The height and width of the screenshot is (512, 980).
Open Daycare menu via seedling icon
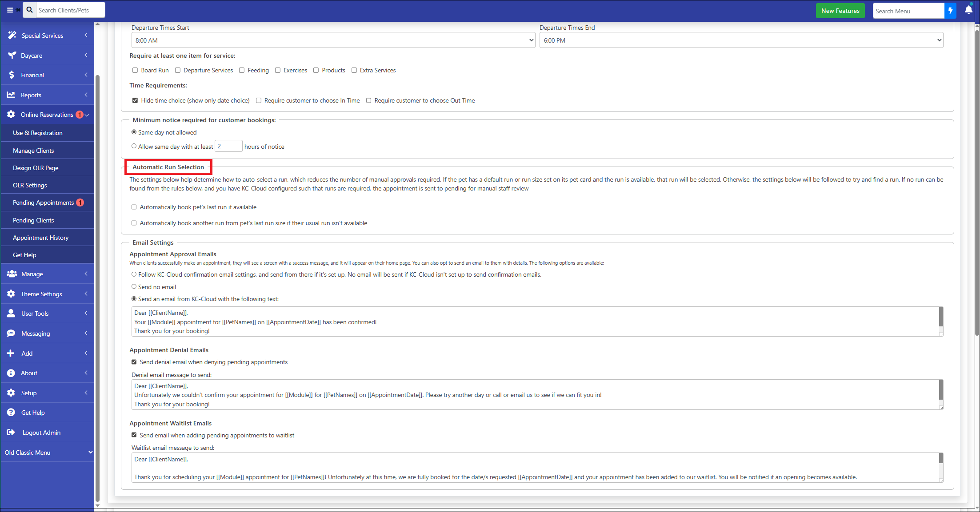click(12, 55)
